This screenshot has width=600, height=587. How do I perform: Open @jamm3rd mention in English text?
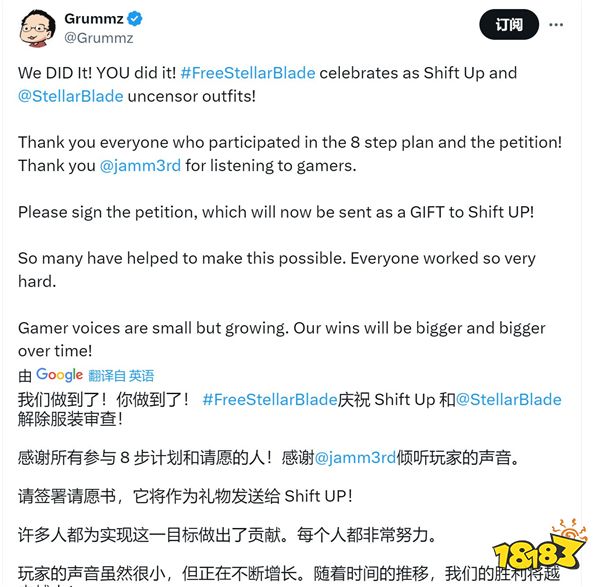pyautogui.click(x=140, y=166)
